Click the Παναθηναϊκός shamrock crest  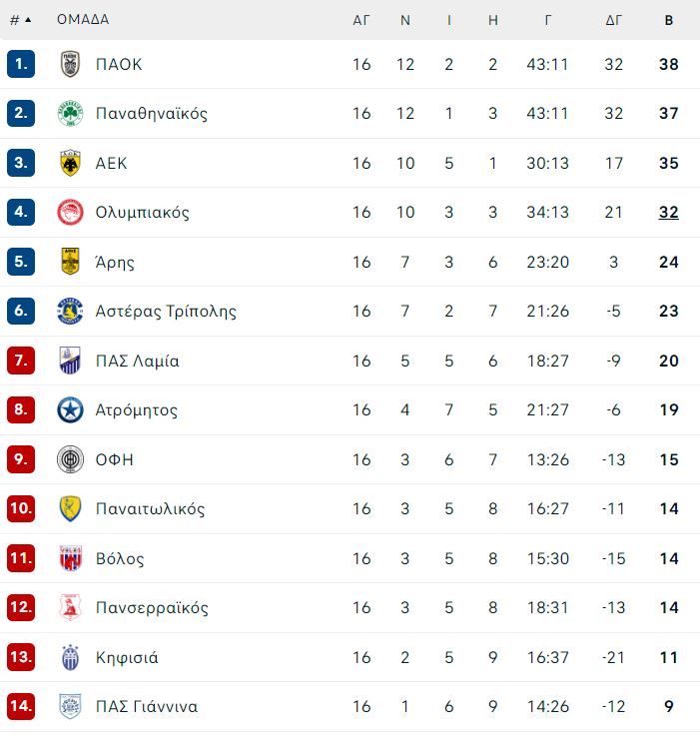(x=70, y=113)
